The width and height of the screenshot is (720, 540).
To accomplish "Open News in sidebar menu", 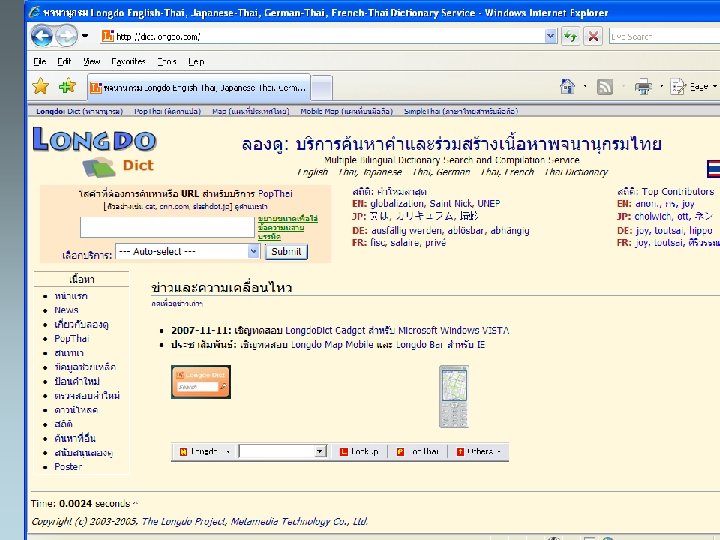I will click(66, 310).
